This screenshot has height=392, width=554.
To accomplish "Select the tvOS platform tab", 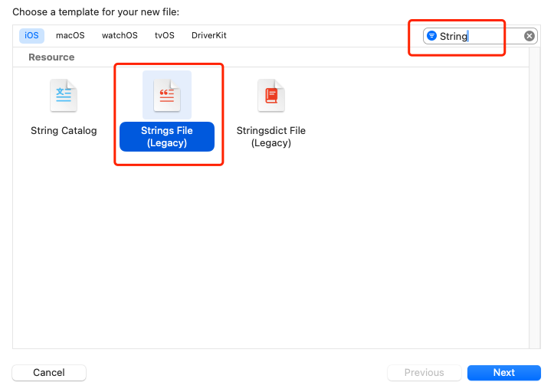I will (164, 35).
